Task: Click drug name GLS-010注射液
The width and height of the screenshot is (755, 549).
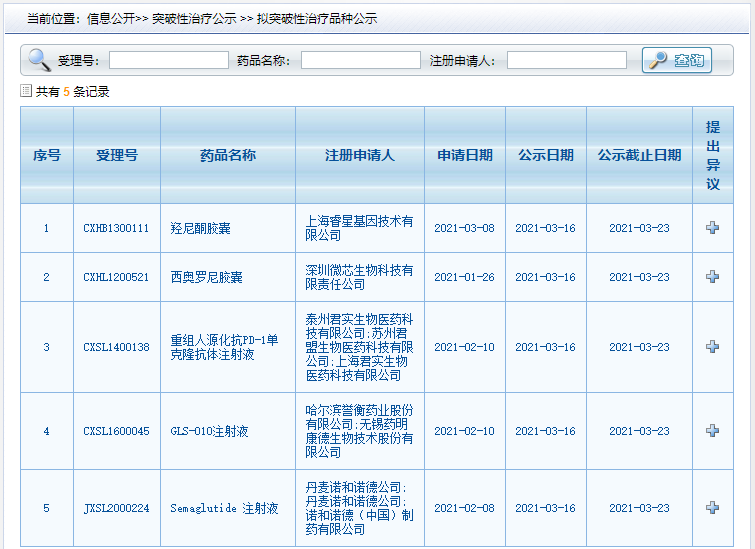Action: point(209,431)
